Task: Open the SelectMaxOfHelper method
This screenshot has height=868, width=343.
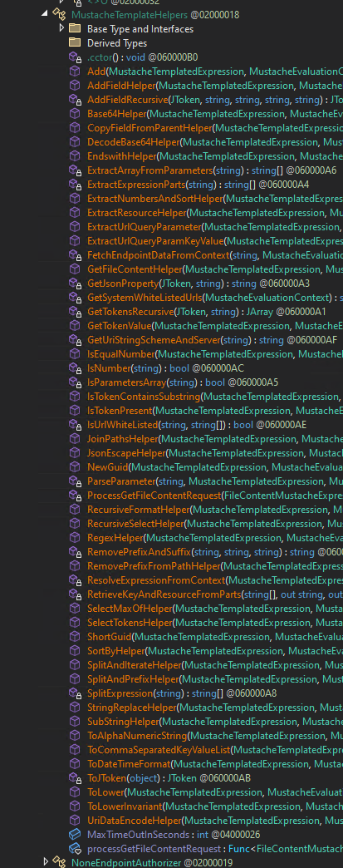Action: [130, 609]
